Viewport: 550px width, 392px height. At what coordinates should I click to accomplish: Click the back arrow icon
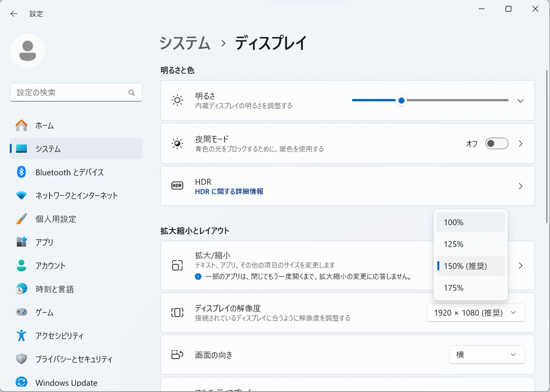[14, 14]
